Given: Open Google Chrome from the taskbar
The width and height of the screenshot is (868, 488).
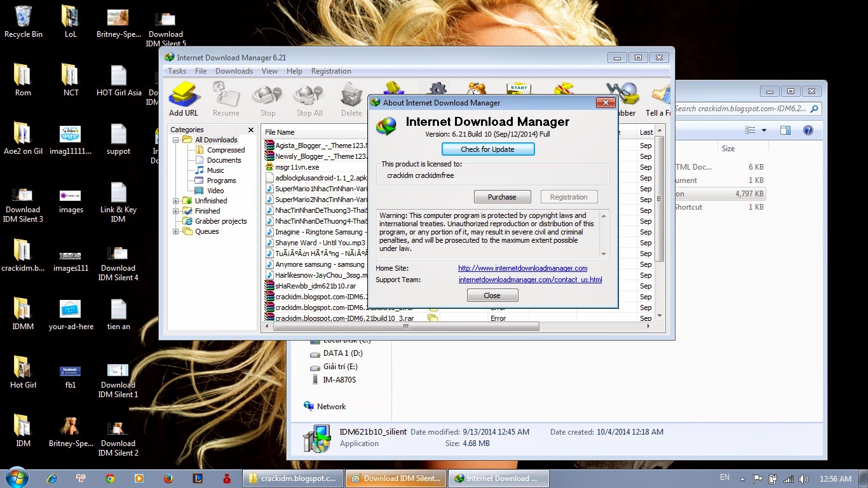Looking at the screenshot, I should coord(110,478).
